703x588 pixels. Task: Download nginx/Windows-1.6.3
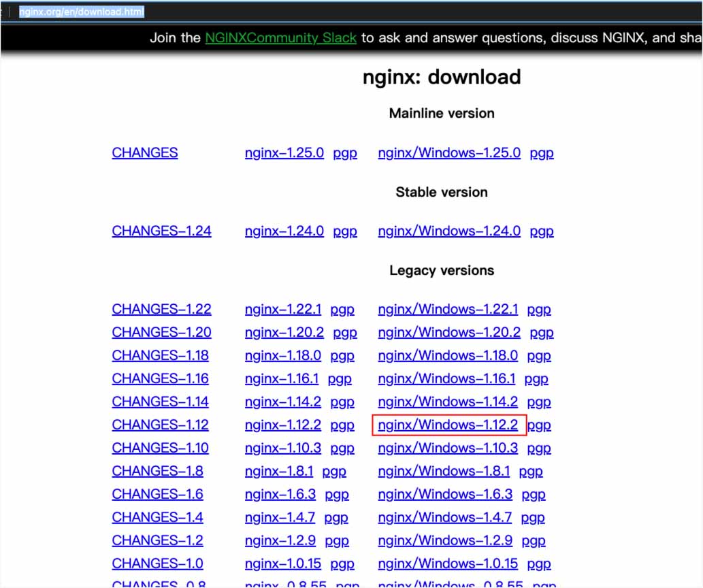pyautogui.click(x=445, y=494)
